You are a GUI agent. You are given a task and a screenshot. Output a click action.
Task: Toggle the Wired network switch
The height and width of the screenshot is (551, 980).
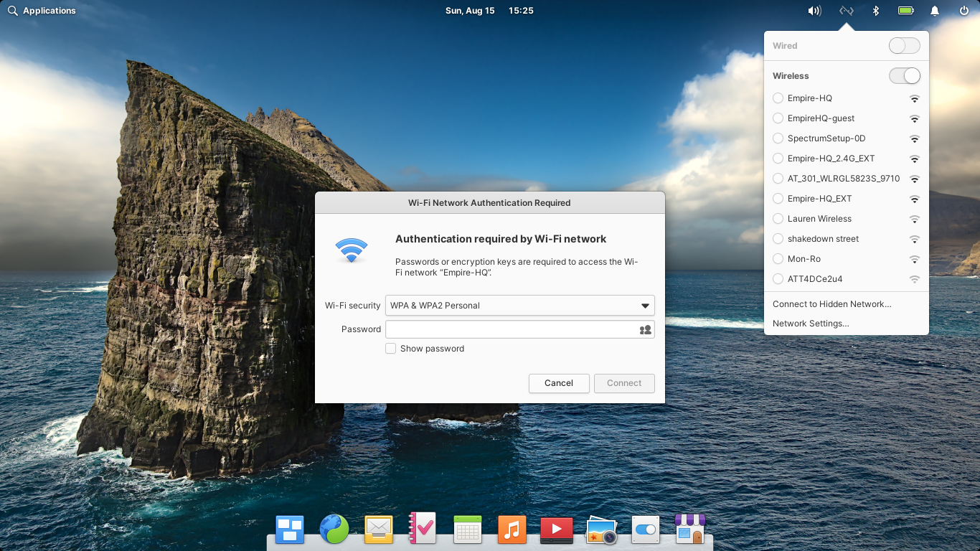904,46
